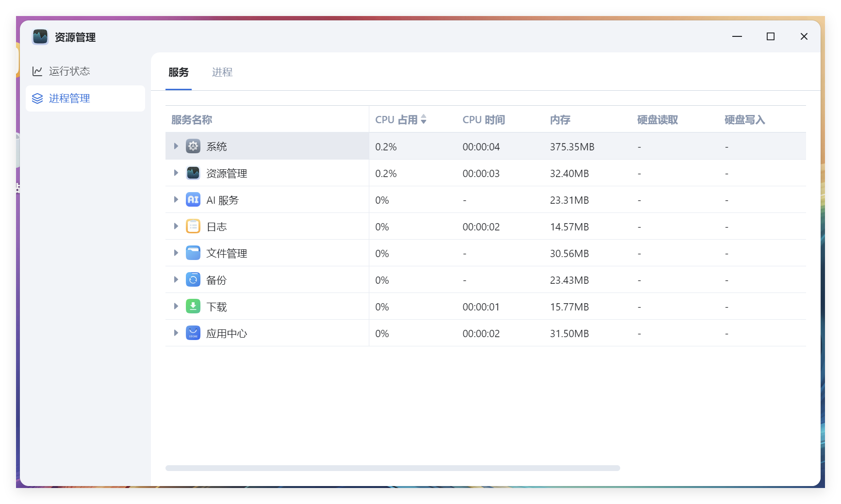Click the CPU 时间 column header

[484, 120]
